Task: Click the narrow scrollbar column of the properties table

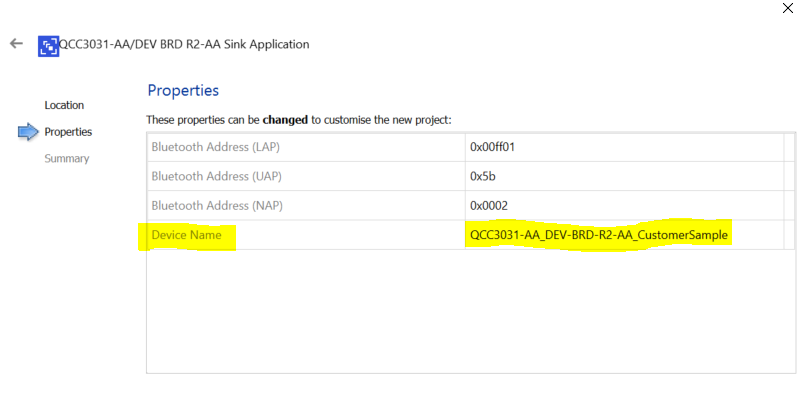Action: point(789,191)
